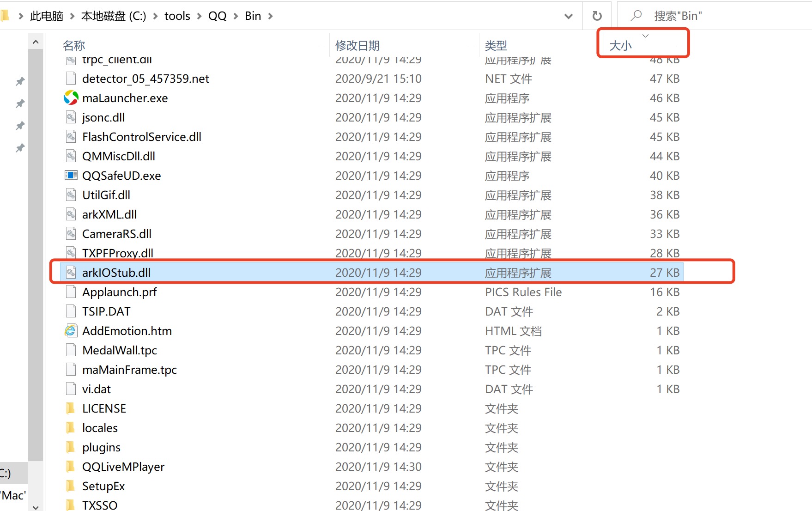Image resolution: width=812 pixels, height=511 pixels.
Task: Click the refresh icon beside address bar
Action: pos(597,16)
